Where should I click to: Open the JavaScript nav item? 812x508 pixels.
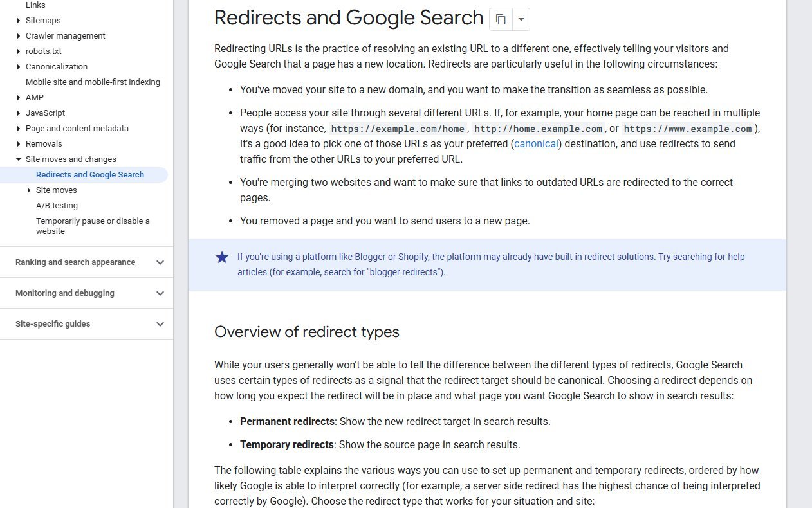(45, 113)
